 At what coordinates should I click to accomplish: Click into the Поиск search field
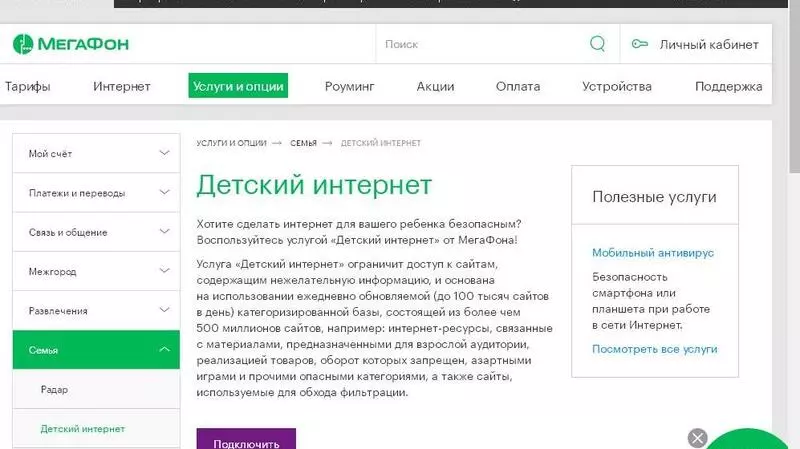480,44
